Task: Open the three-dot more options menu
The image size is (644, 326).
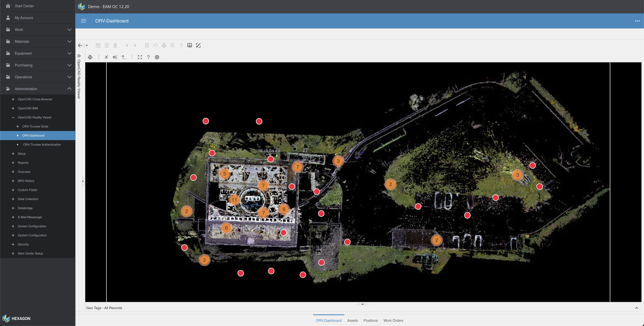Action: coord(637,21)
